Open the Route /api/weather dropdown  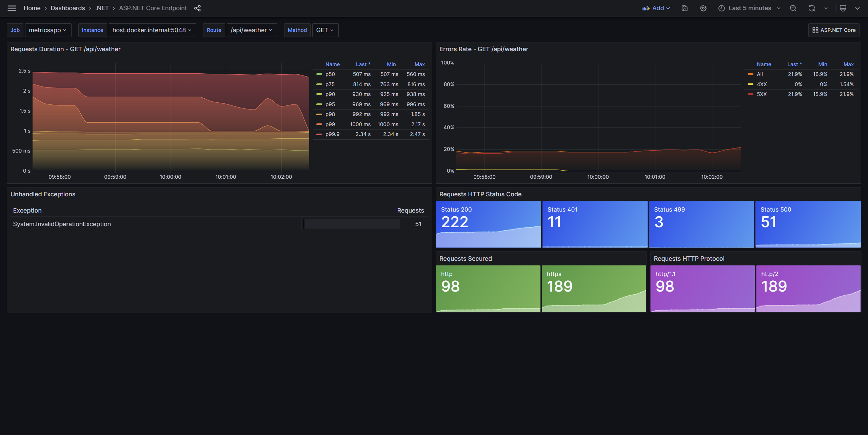pyautogui.click(x=252, y=30)
